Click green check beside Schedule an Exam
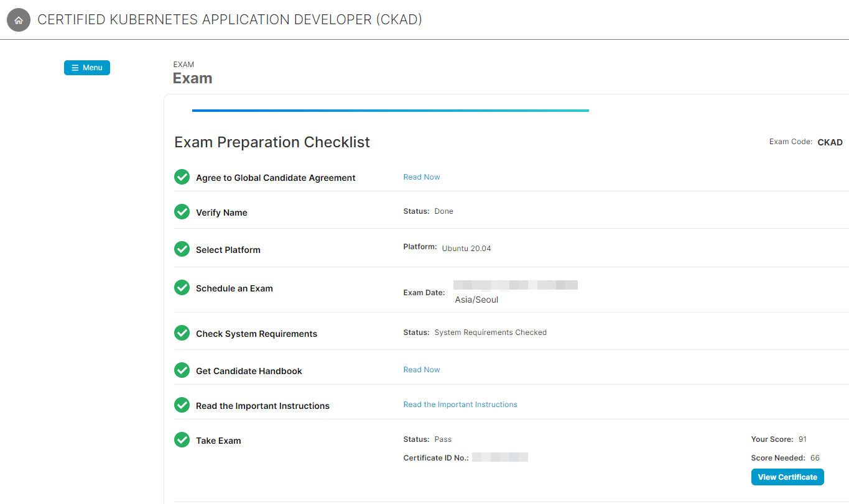 point(182,288)
